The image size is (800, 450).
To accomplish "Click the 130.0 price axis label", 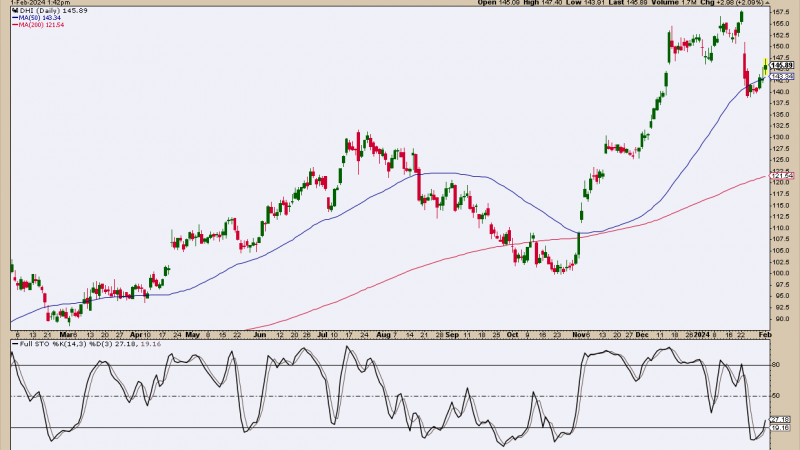I will point(781,137).
